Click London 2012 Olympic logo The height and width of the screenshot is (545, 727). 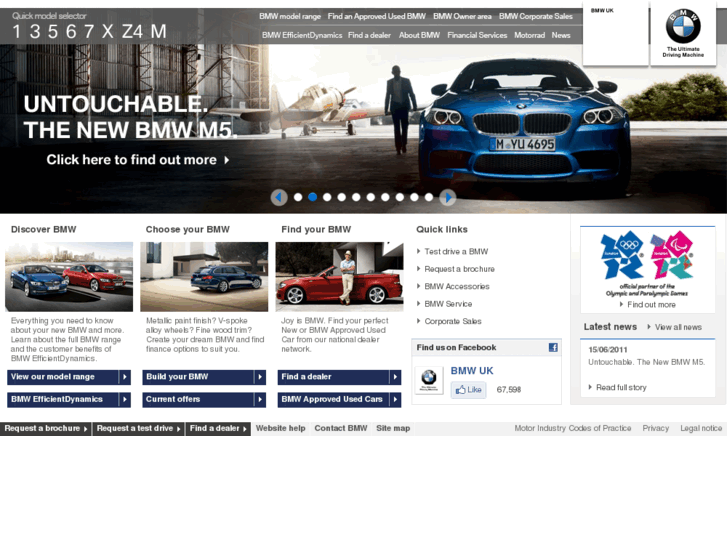pyautogui.click(x=622, y=255)
